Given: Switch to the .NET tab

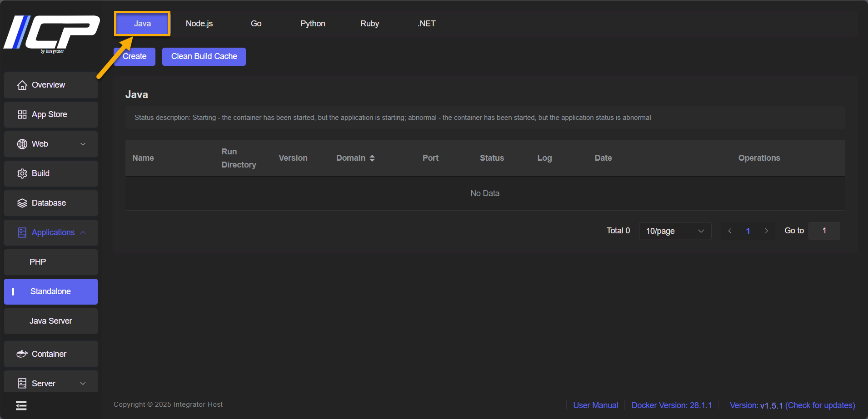Looking at the screenshot, I should coord(426,24).
